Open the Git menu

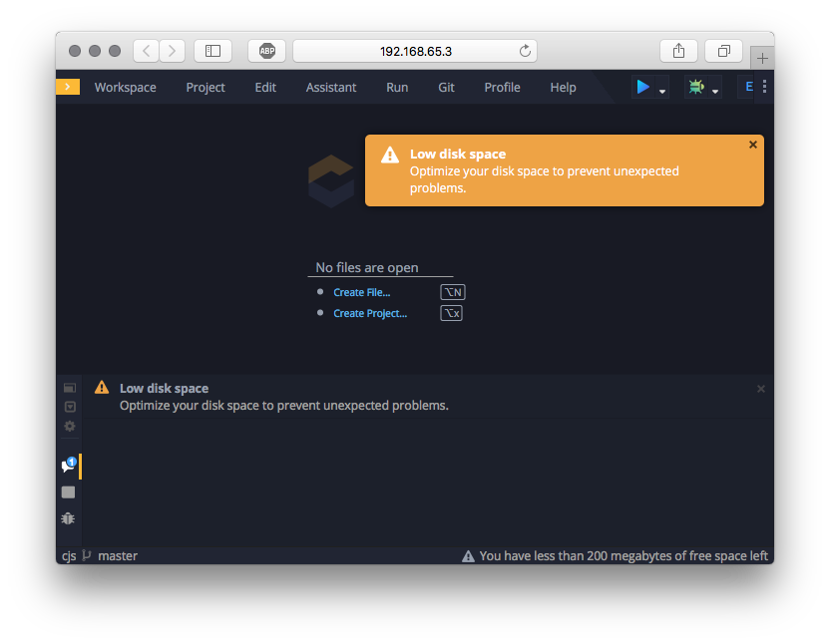(x=446, y=88)
